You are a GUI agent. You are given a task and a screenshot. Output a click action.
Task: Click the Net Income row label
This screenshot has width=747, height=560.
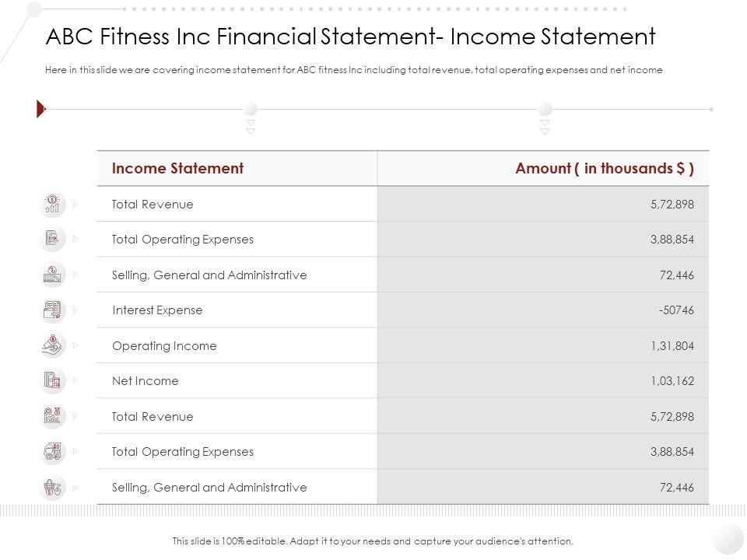tap(146, 381)
